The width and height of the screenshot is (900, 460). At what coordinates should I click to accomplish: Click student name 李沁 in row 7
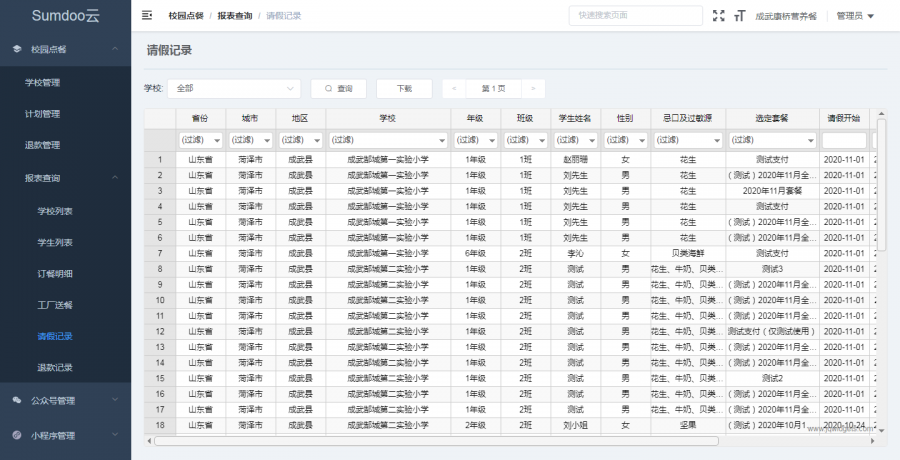click(x=576, y=253)
